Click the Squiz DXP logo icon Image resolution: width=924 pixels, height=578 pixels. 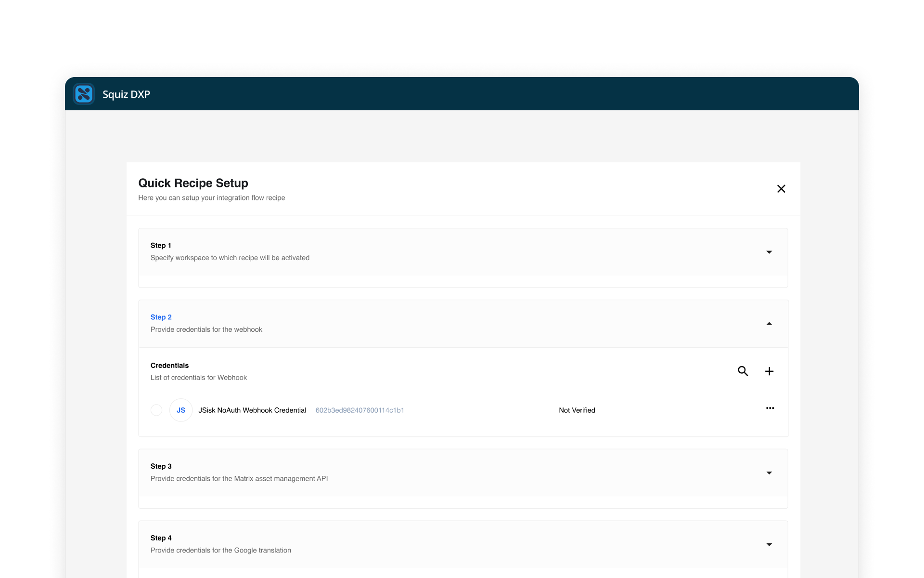coord(84,94)
